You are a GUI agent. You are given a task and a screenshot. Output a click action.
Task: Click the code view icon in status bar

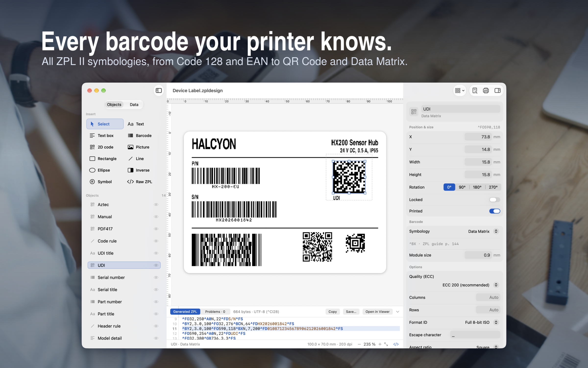pyautogui.click(x=396, y=344)
